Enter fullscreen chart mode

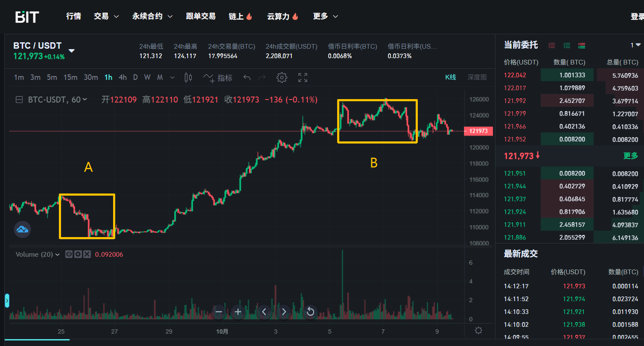(303, 77)
